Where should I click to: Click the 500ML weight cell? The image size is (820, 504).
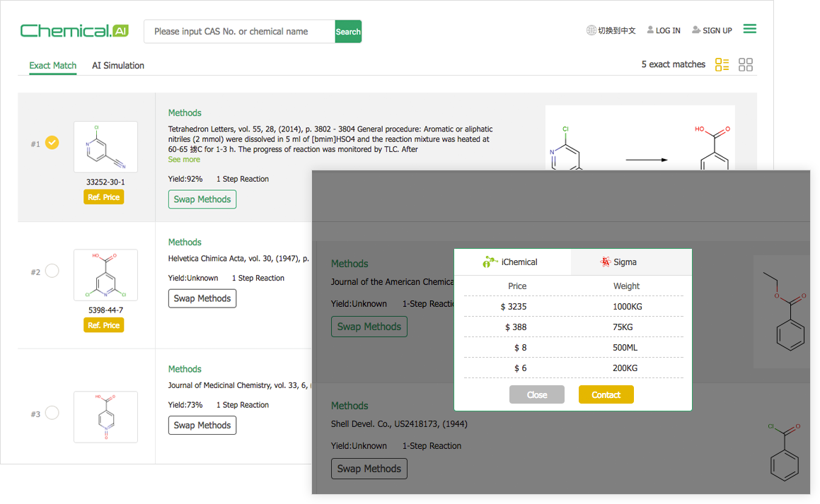[625, 347]
